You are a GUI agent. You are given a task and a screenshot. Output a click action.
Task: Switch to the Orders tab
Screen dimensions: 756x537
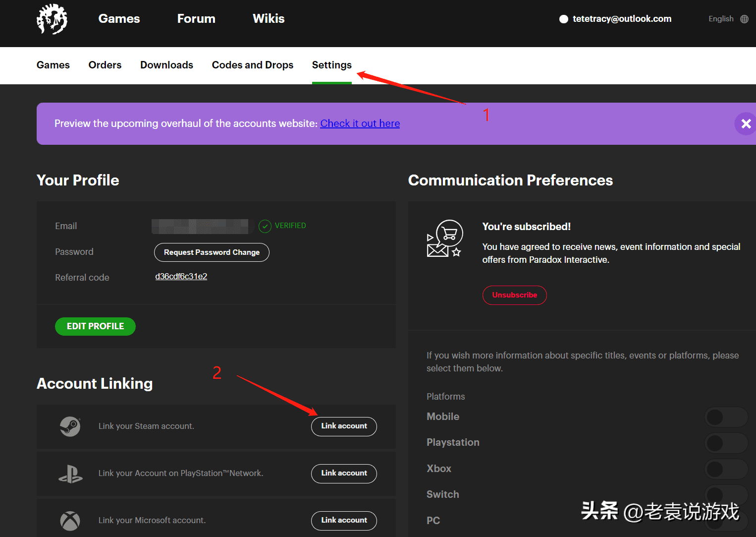tap(105, 65)
